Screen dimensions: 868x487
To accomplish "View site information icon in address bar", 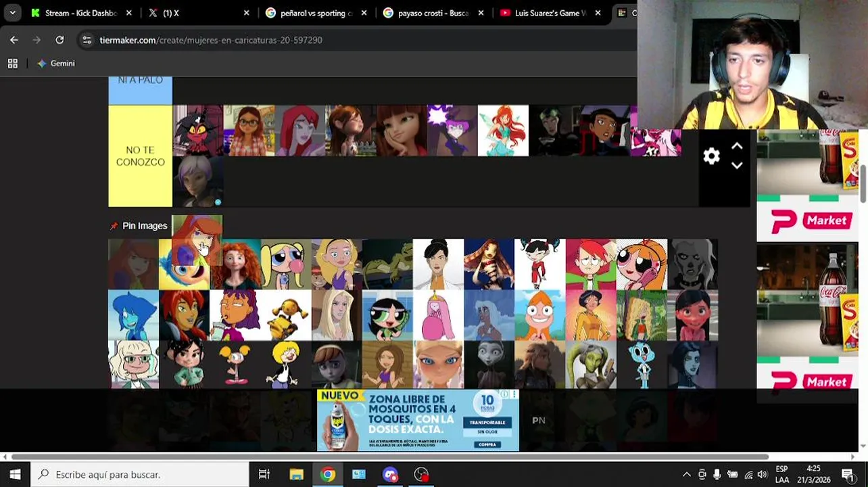I will point(87,40).
